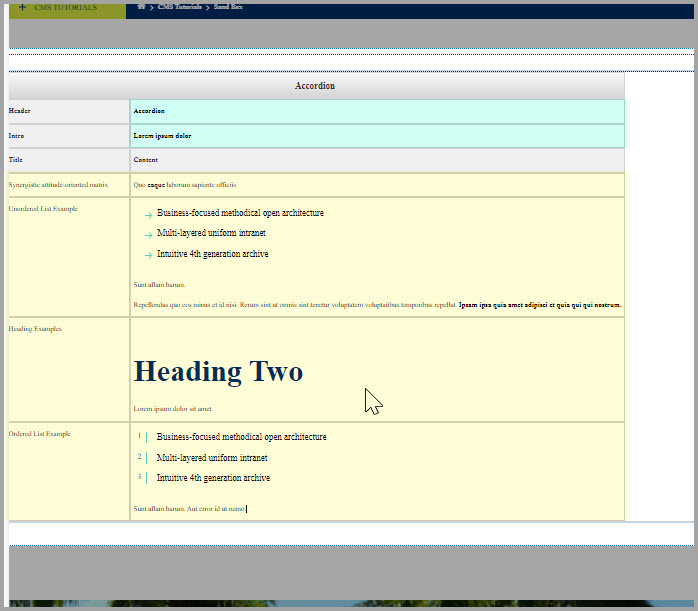Click the Sunt ullam harum paragraph under the bullets
The width and height of the screenshot is (698, 611).
[159, 285]
